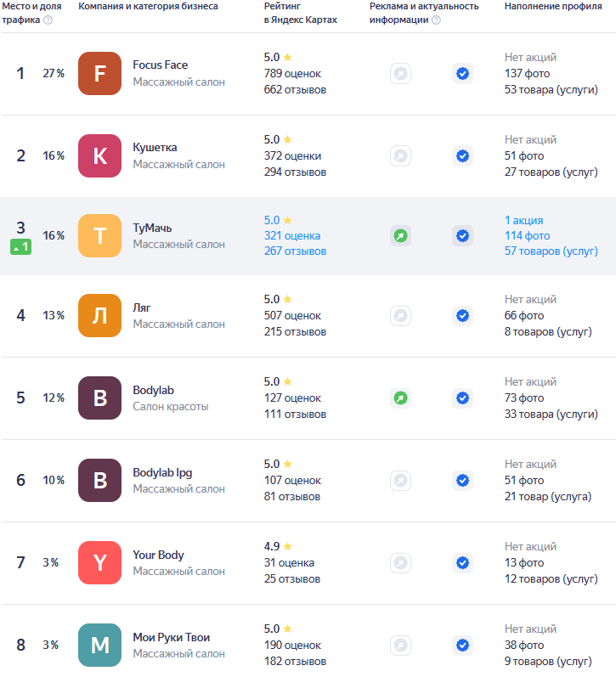Select the Bodylab lpg company name
The height and width of the screenshot is (688, 616).
point(162,472)
